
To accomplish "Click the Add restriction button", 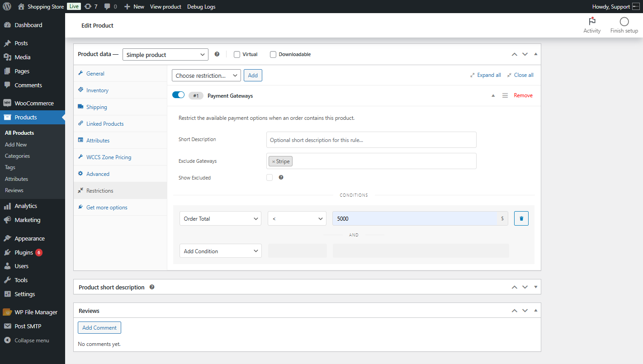I will coord(253,76).
